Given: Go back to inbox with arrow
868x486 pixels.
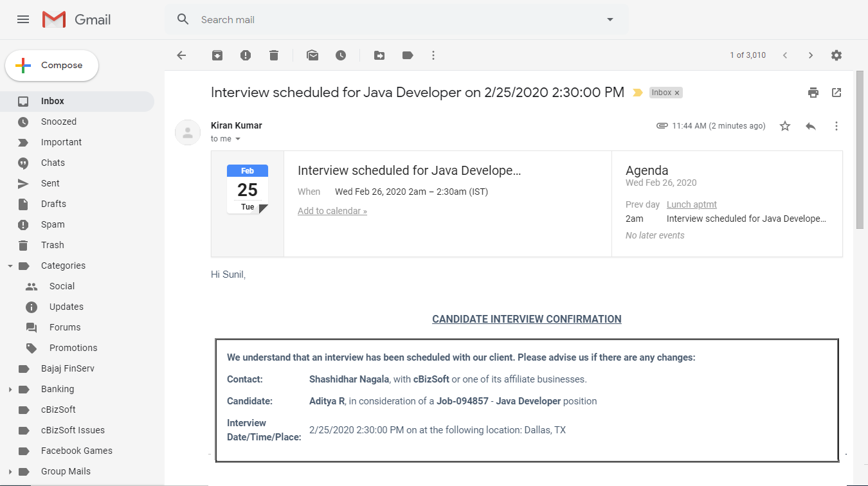Looking at the screenshot, I should 181,55.
